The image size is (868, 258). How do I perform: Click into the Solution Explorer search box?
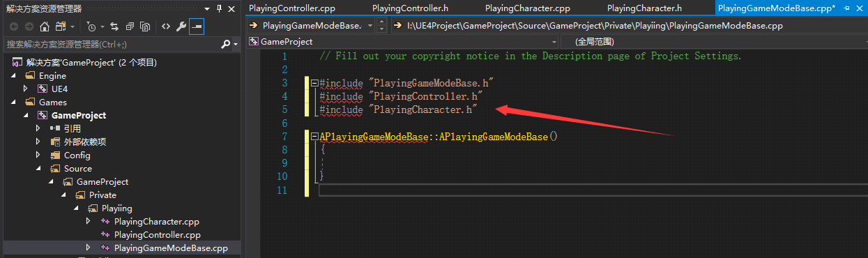[112, 44]
